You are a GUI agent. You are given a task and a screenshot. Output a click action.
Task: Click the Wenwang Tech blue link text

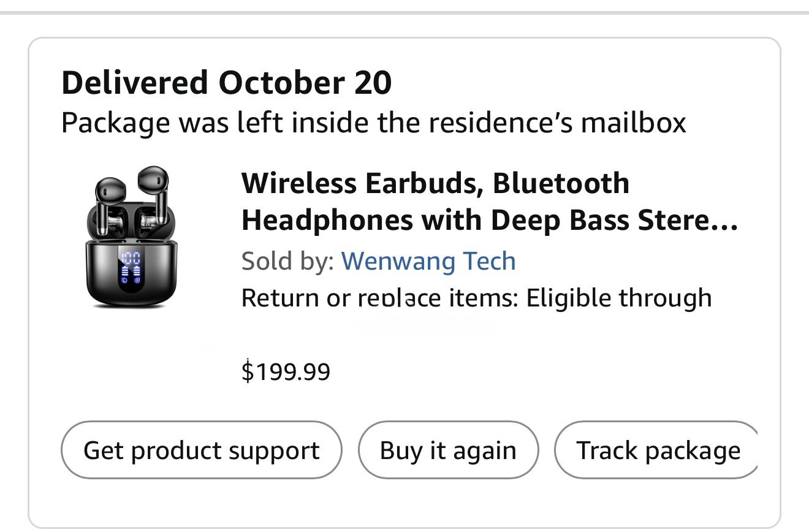pos(428,260)
